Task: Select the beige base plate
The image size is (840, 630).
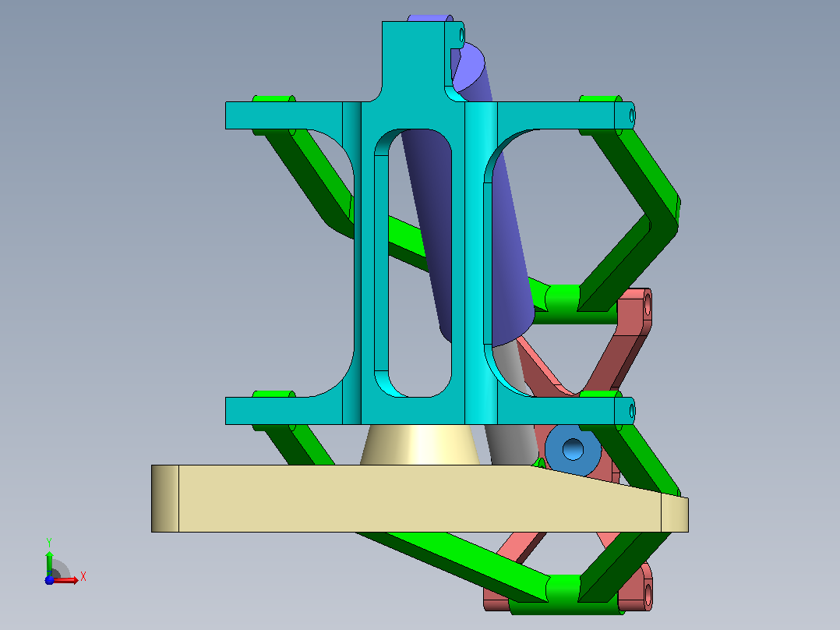Action: point(419,499)
